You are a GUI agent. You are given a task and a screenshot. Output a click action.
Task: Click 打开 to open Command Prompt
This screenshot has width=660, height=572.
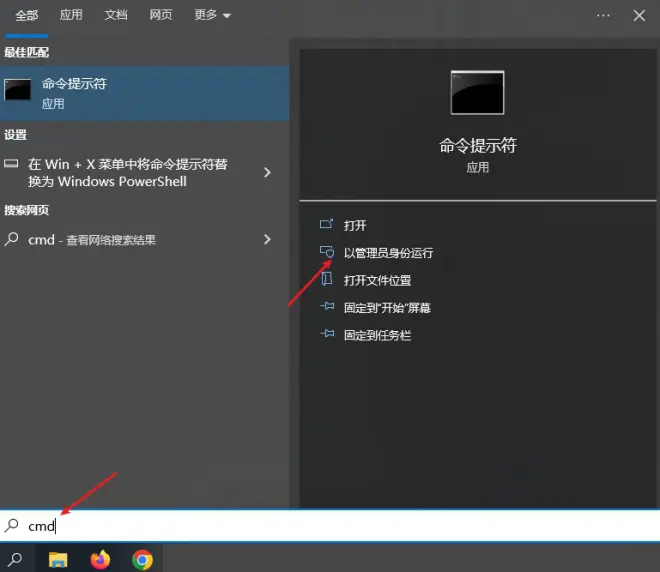pyautogui.click(x=355, y=226)
